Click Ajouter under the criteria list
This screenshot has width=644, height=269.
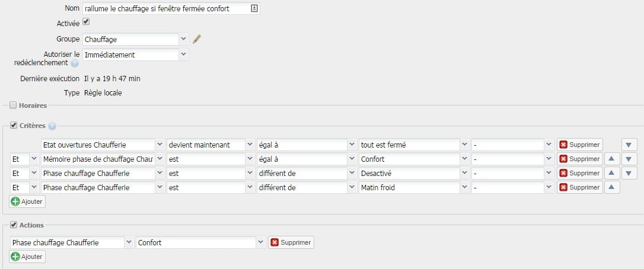point(27,201)
